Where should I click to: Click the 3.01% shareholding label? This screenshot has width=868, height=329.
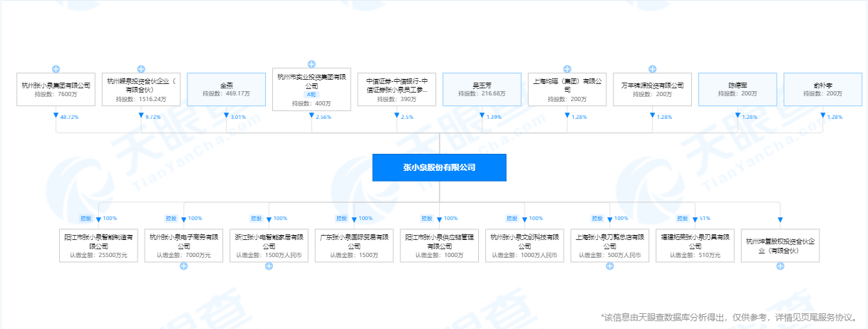point(239,117)
